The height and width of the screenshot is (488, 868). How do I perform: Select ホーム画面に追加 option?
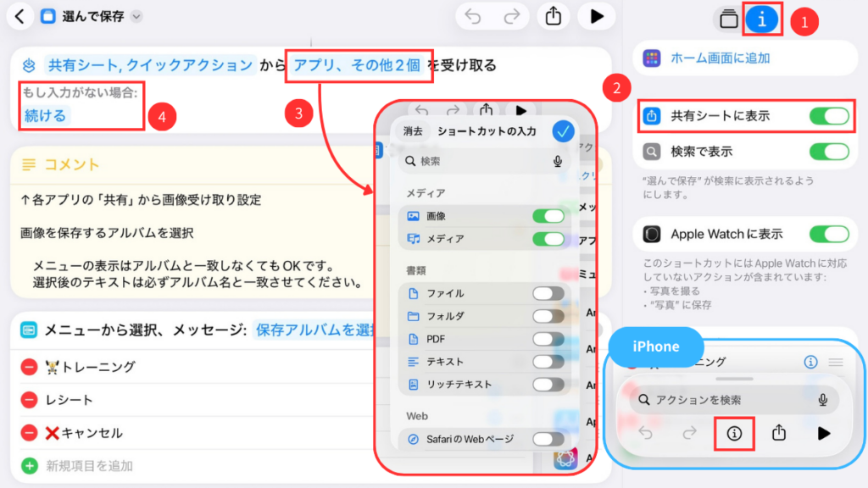[721, 58]
